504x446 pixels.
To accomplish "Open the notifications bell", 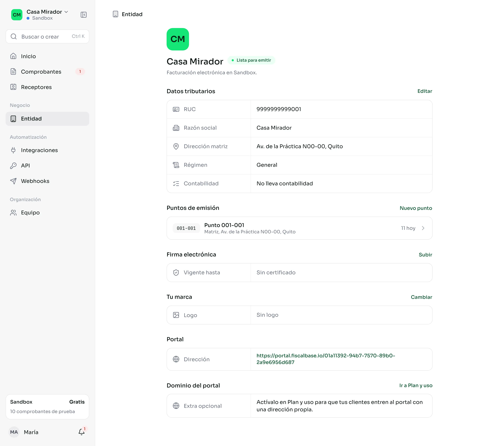I will pos(82,432).
